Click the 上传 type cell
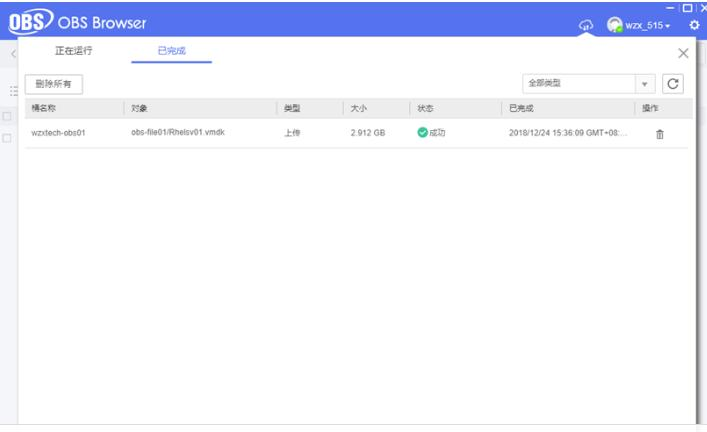707x432 pixels. (x=292, y=133)
